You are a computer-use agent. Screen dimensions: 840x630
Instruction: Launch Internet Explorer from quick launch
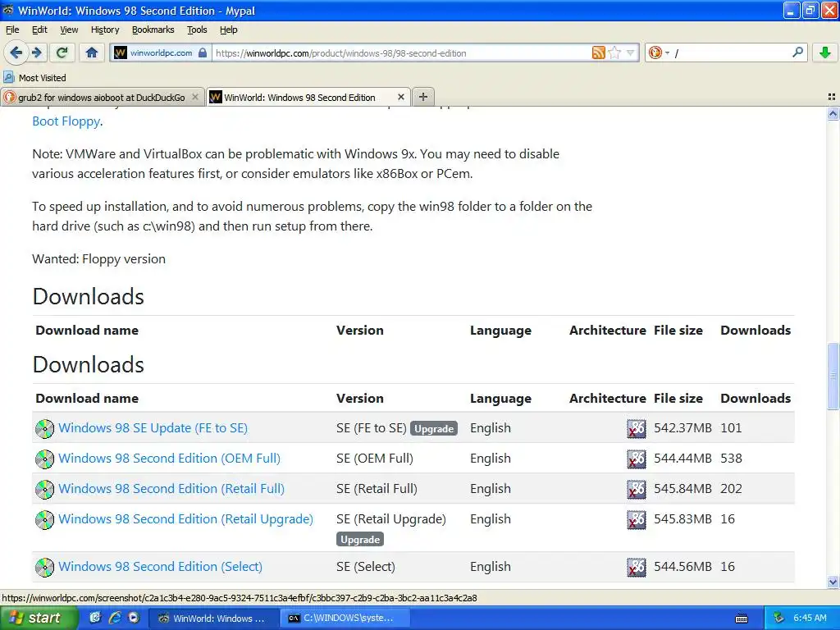[x=115, y=618]
